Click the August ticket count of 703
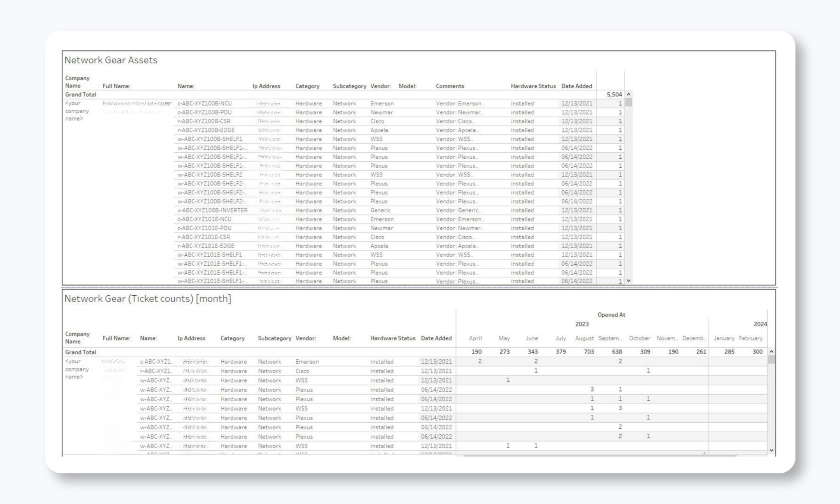 pyautogui.click(x=585, y=351)
